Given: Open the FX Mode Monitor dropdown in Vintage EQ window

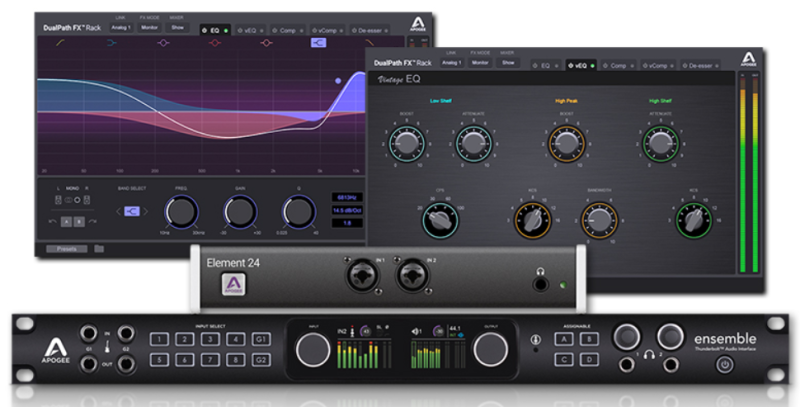Looking at the screenshot, I should pyautogui.click(x=480, y=63).
